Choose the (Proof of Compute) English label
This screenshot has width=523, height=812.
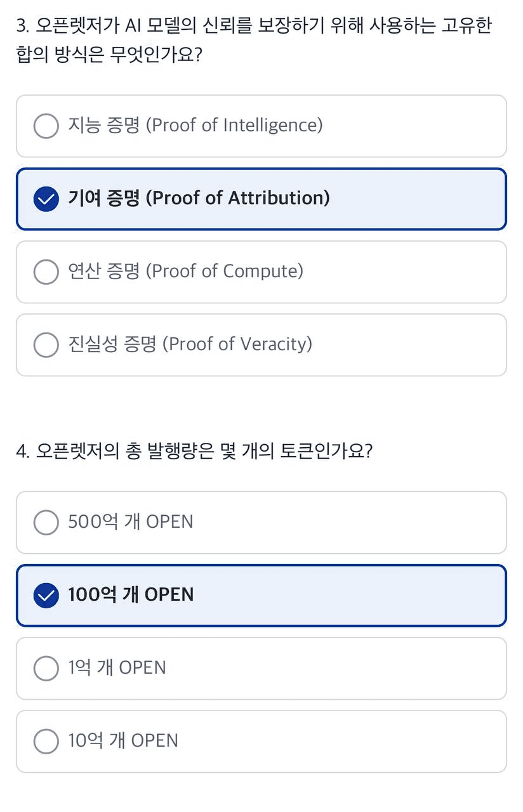point(225,272)
